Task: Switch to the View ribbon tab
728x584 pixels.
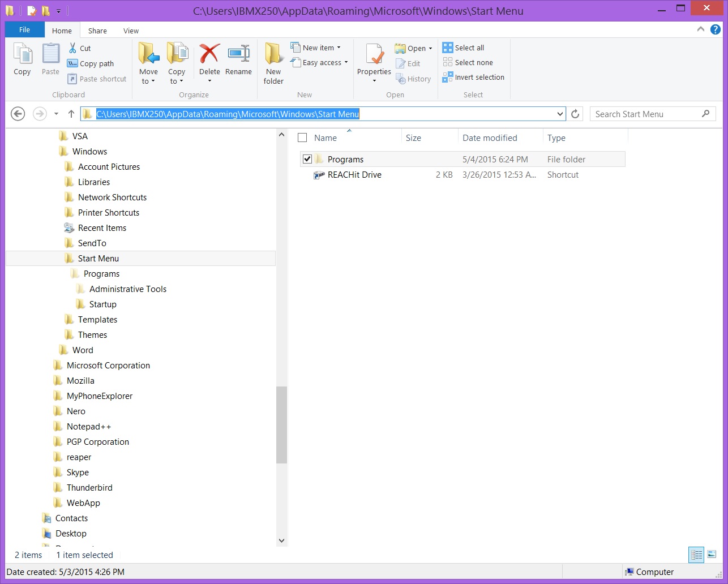Action: click(131, 31)
